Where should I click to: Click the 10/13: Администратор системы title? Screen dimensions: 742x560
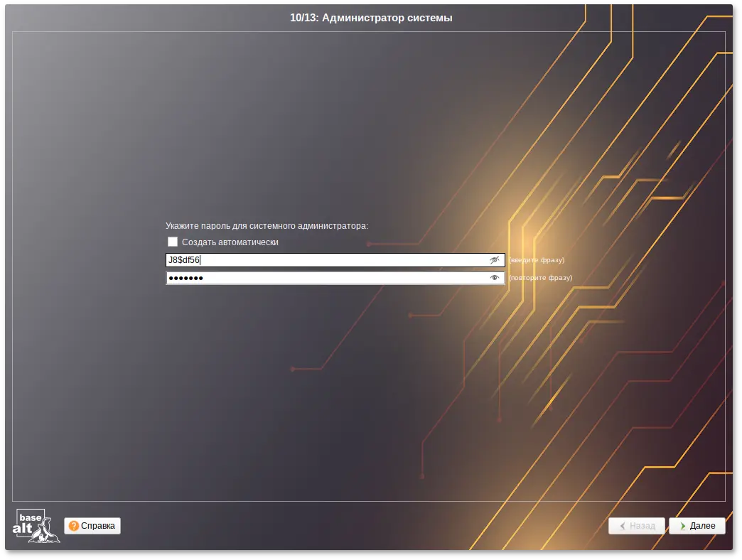pos(371,18)
